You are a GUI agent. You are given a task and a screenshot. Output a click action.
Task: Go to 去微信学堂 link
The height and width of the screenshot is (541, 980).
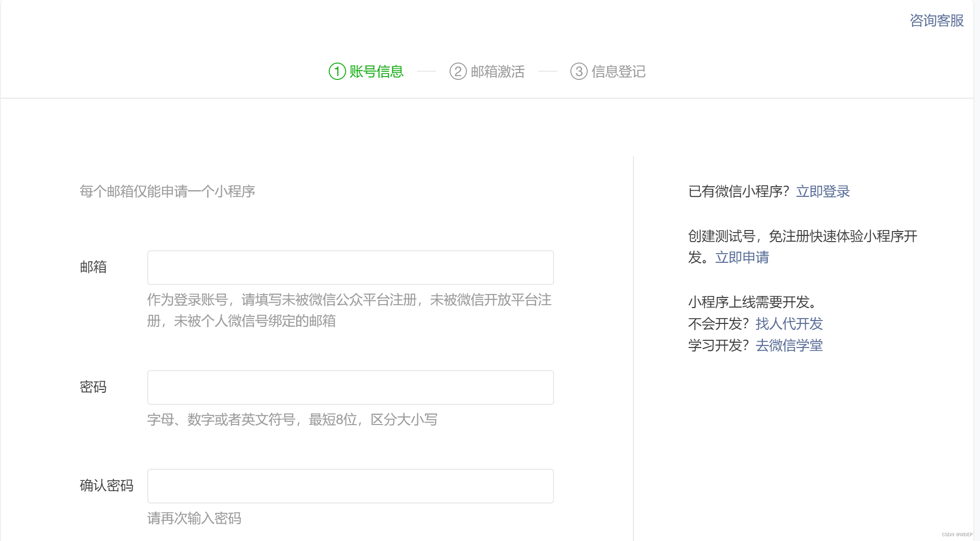[x=789, y=346]
